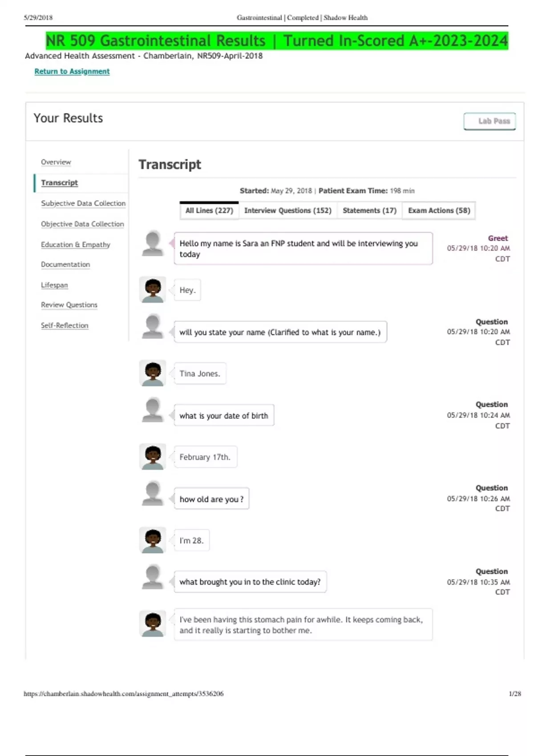
Task: Click the student avatar beside "what is your date of birth"
Action: [153, 410]
